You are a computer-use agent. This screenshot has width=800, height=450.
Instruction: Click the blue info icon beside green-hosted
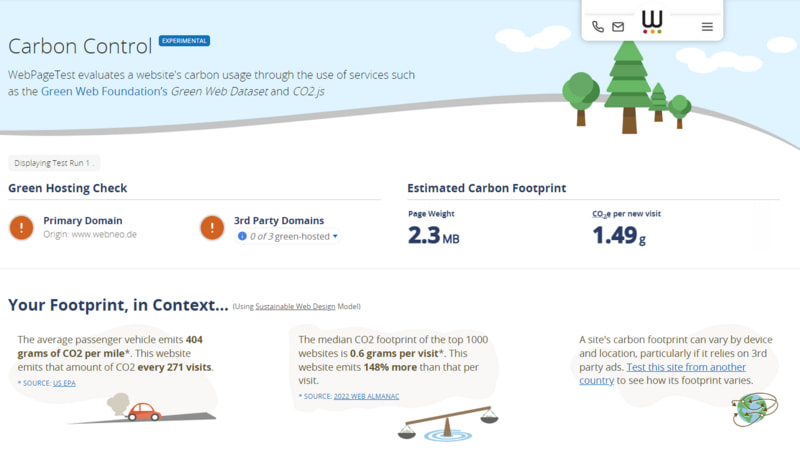click(242, 236)
